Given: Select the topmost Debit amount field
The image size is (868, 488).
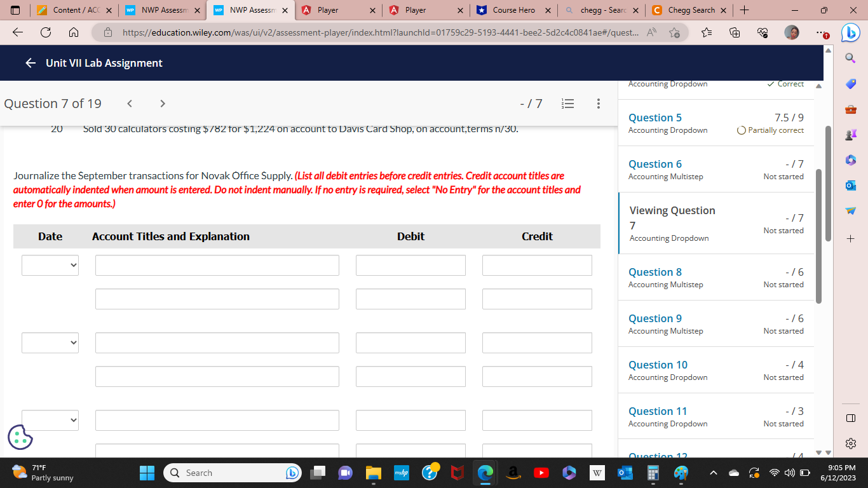Looking at the screenshot, I should [x=410, y=265].
